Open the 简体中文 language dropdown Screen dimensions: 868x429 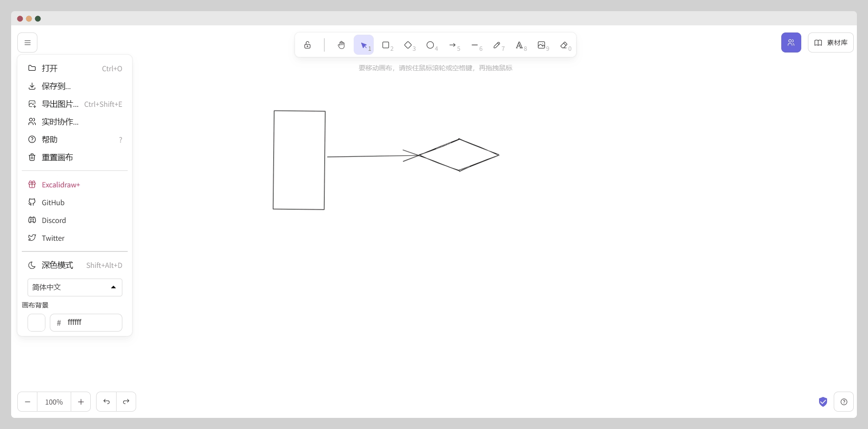click(75, 287)
